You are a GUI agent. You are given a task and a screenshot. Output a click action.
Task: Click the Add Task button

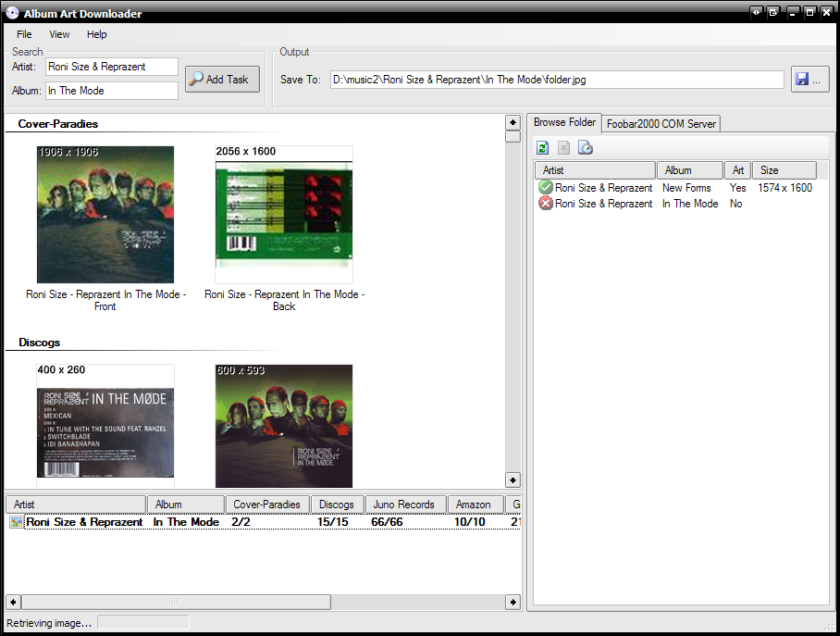point(222,80)
